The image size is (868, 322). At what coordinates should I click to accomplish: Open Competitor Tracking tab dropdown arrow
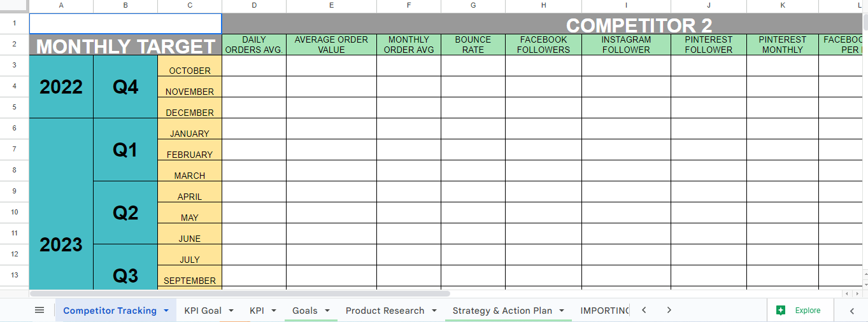coord(166,311)
